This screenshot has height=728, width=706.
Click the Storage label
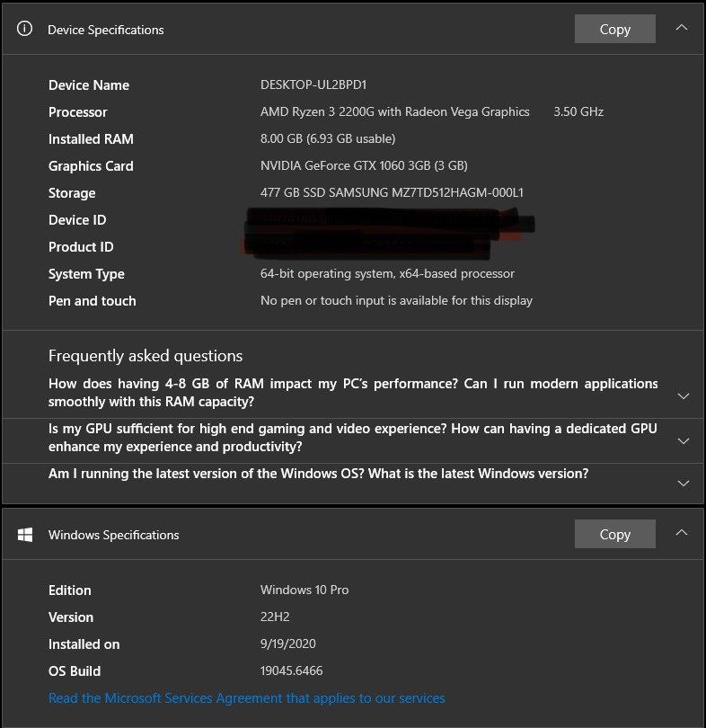(72, 193)
